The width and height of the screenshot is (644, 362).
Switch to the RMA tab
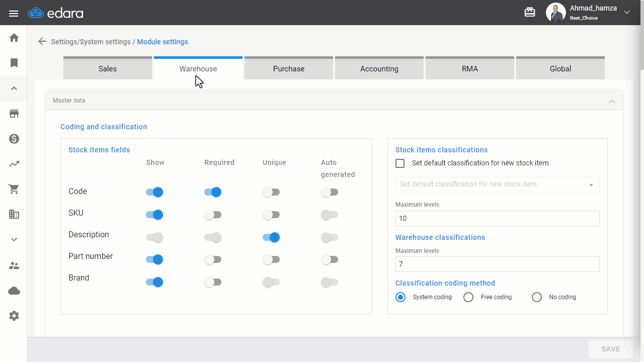[x=470, y=68]
